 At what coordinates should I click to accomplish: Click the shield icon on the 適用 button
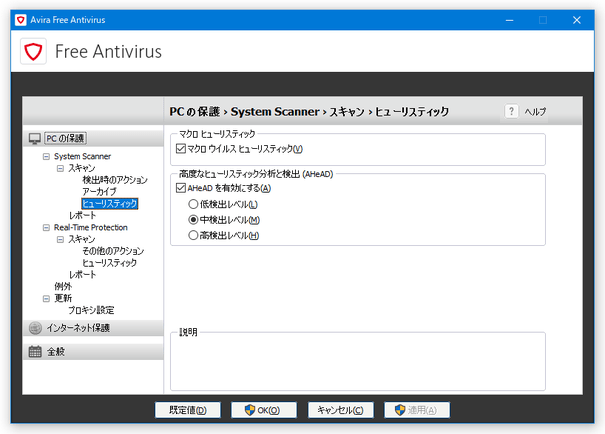coord(400,410)
